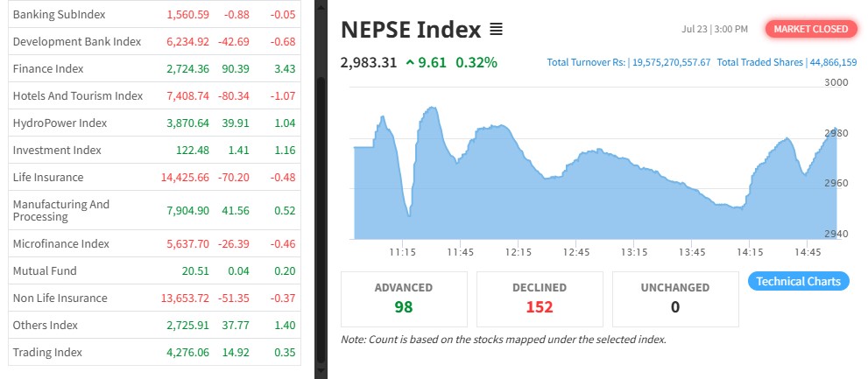Click the Life Insurance index
Image resolution: width=868 pixels, height=379 pixels.
click(x=48, y=177)
